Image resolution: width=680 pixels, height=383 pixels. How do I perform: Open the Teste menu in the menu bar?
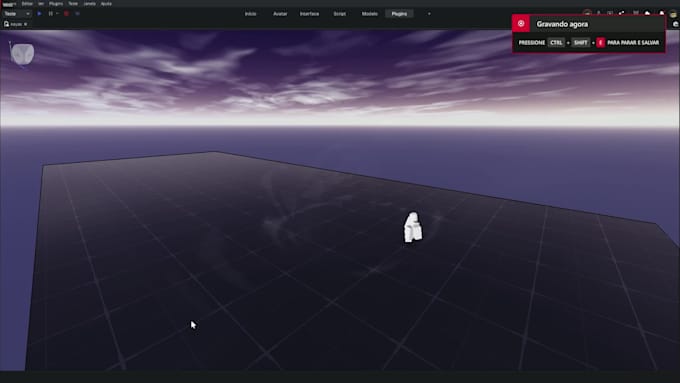tap(73, 3)
